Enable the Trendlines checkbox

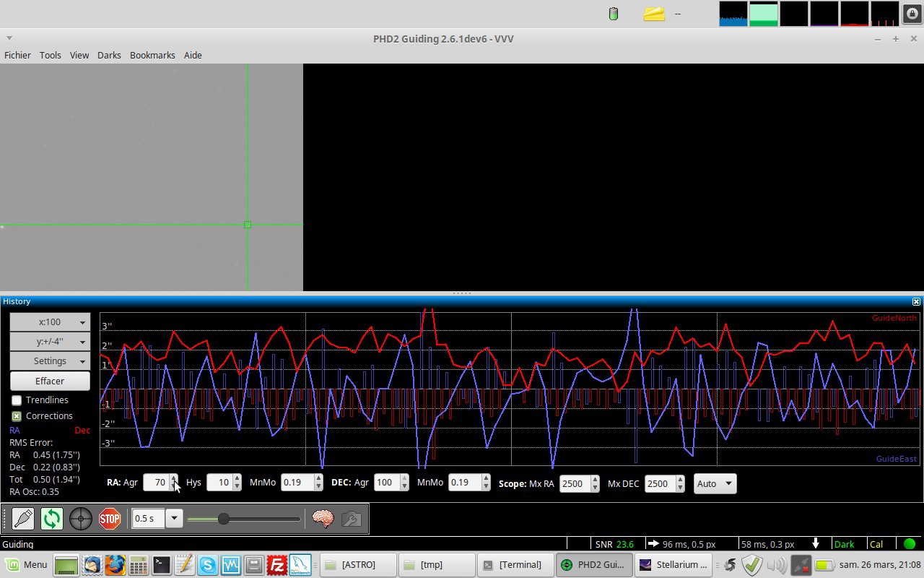17,400
